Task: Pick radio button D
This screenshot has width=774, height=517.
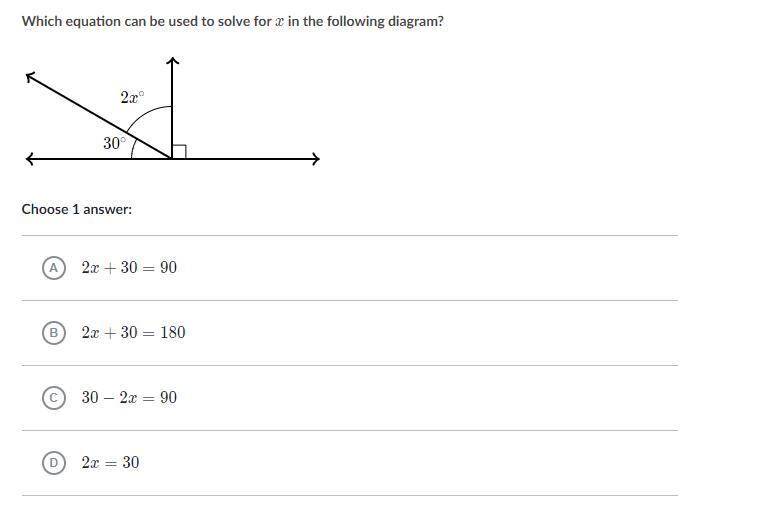Action: (54, 463)
